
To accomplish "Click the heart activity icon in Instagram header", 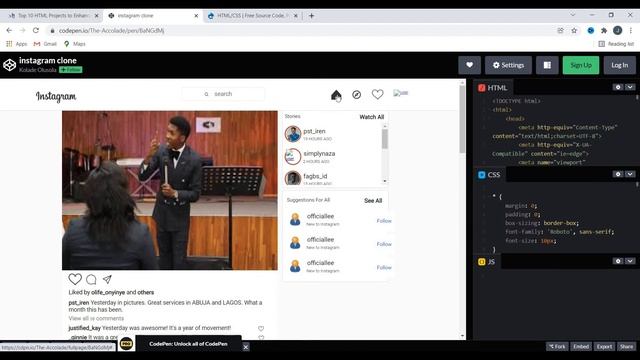I will pos(378,94).
